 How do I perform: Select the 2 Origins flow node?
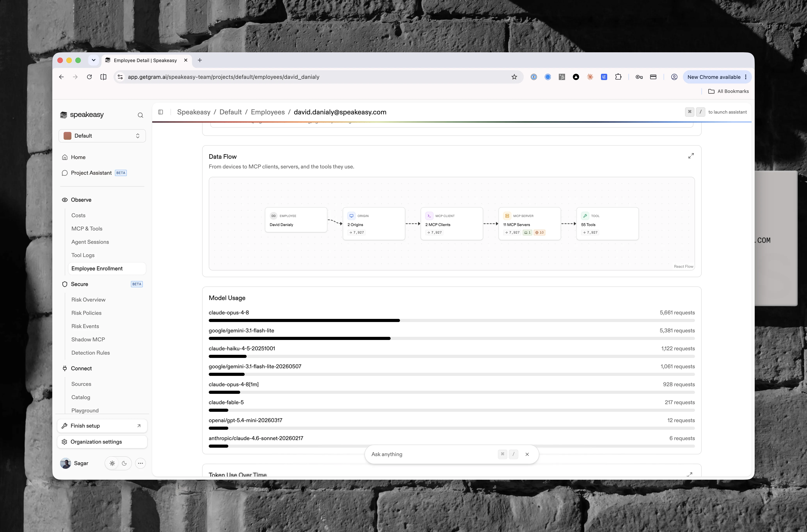[x=374, y=224]
